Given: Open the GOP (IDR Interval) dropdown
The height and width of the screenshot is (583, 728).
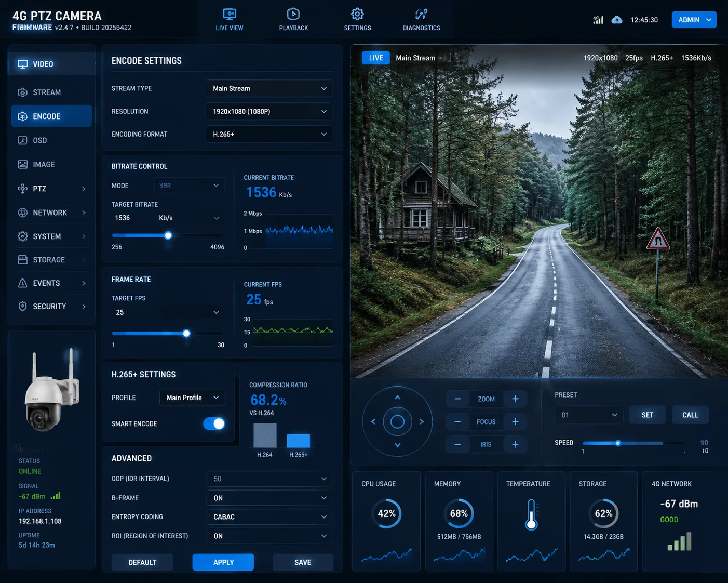Looking at the screenshot, I should click(x=269, y=479).
